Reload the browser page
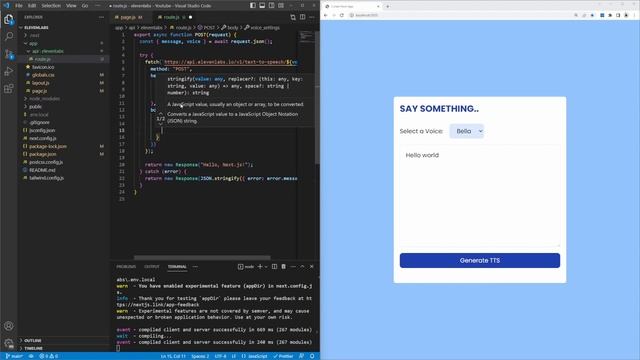The height and width of the screenshot is (360, 640). tap(342, 15)
